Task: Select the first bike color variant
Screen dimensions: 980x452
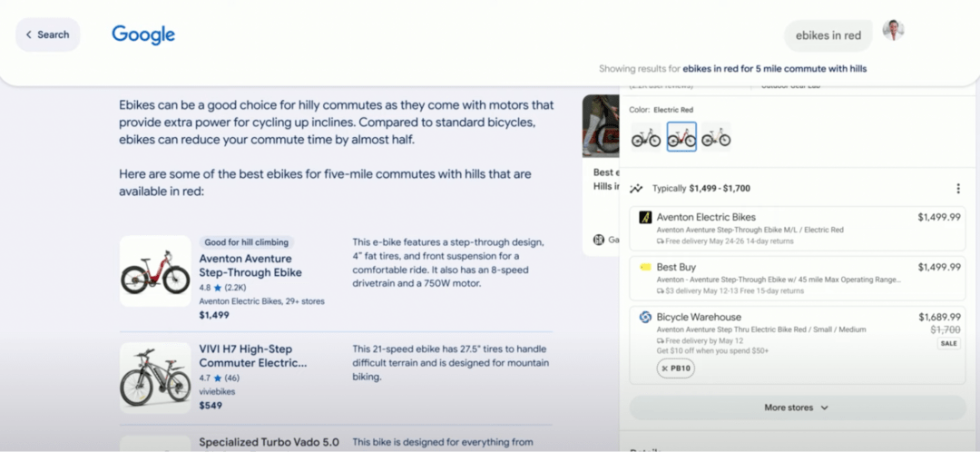Action: 646,137
